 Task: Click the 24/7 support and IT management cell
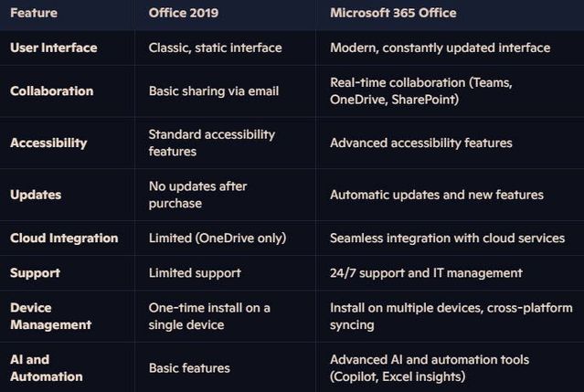[426, 273]
